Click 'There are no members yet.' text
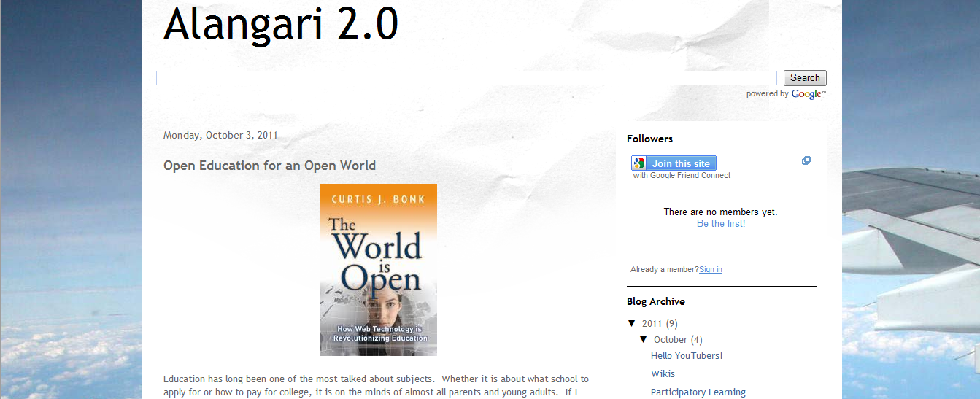 pyautogui.click(x=721, y=212)
